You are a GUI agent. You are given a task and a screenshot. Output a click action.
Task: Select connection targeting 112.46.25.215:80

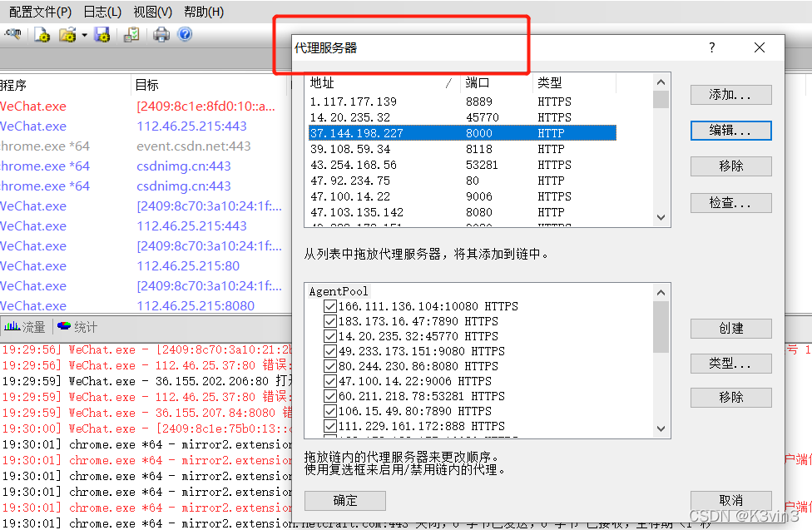pos(144,265)
